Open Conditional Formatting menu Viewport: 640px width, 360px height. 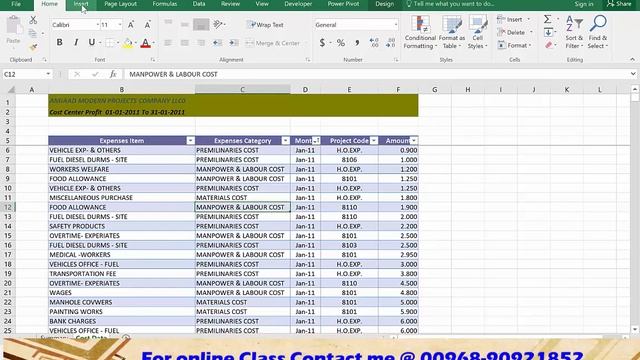[x=420, y=32]
